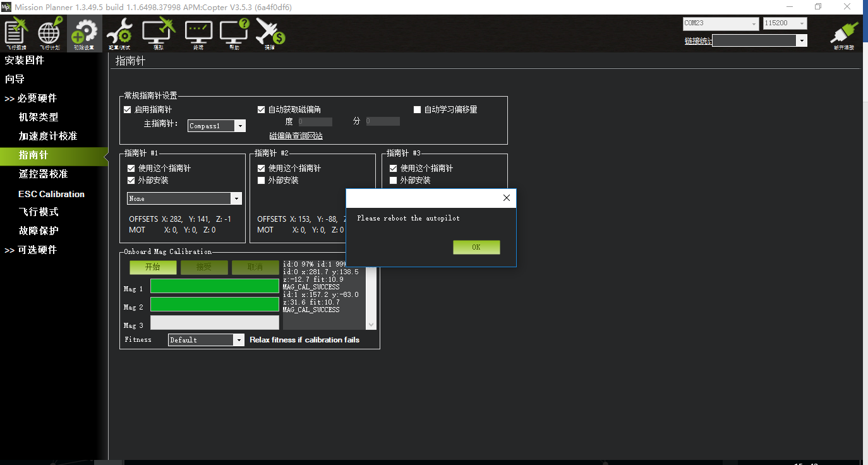The image size is (868, 465).
Task: Open Config/Tuning (配置/调试) wrench icon
Action: [x=119, y=33]
